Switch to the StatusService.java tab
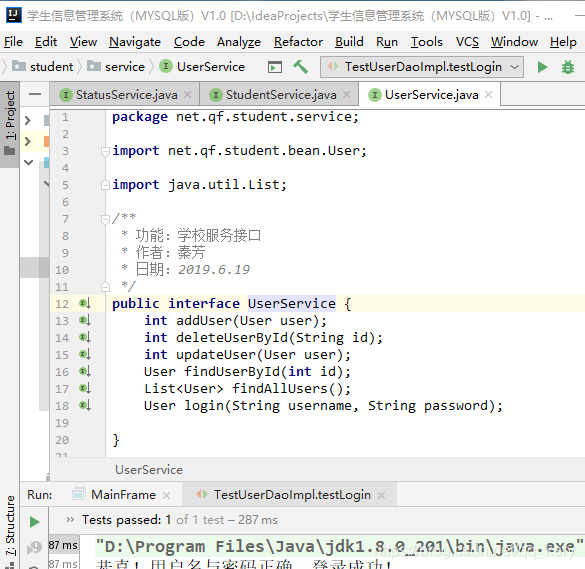 point(126,95)
